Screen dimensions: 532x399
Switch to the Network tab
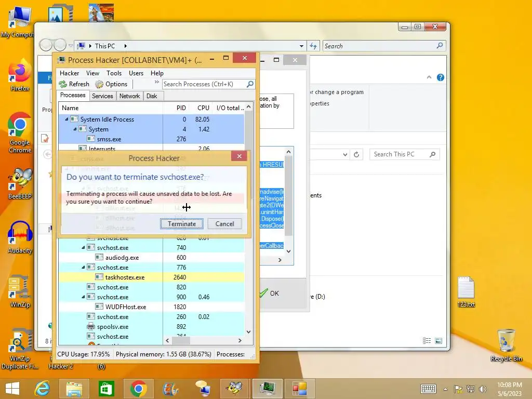coord(129,96)
